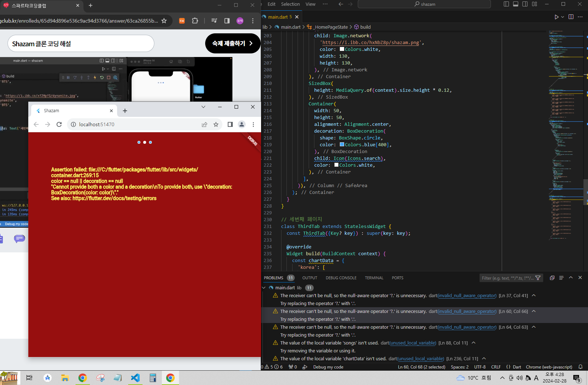Go forward in VS Code navigation history
Viewport: 588px width, 385px height.
click(x=350, y=4)
